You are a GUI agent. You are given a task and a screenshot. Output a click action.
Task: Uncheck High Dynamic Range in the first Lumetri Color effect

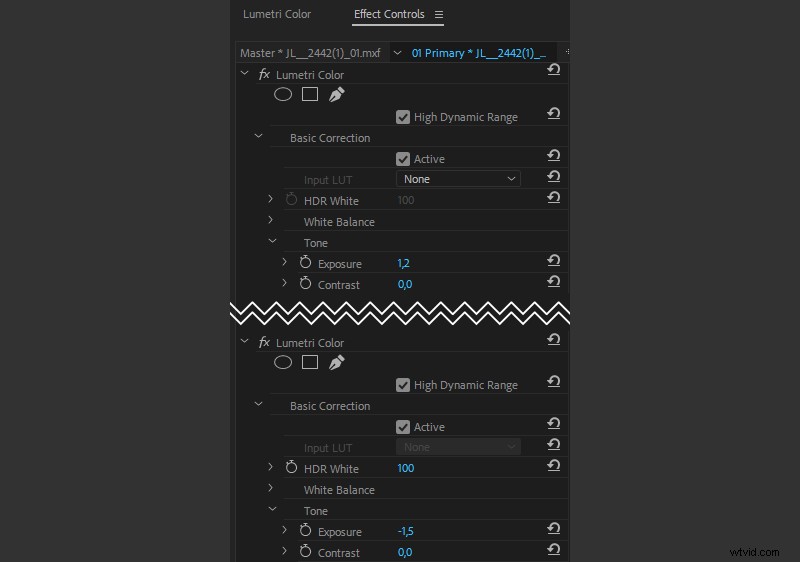pos(403,117)
